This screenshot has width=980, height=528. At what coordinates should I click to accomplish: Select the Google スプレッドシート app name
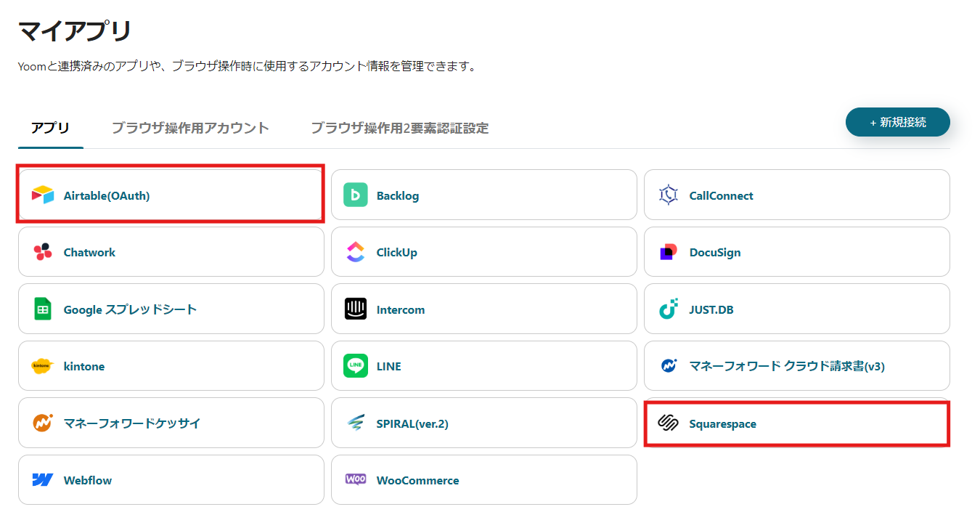click(x=131, y=309)
